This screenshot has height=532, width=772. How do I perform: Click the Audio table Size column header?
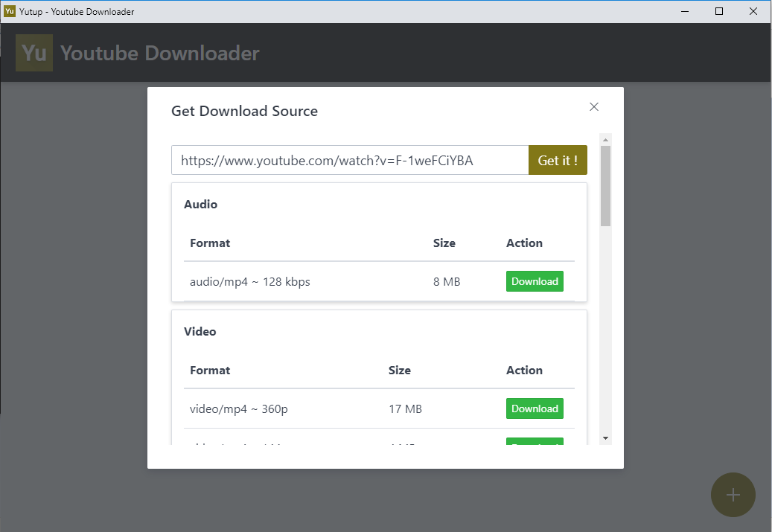(444, 243)
